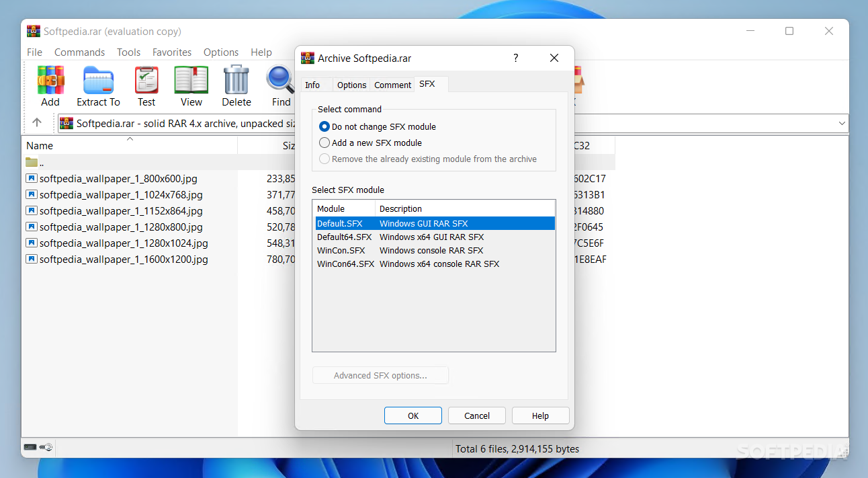The width and height of the screenshot is (868, 478).
Task: Click "Advanced SFX options..." button
Action: coord(380,375)
